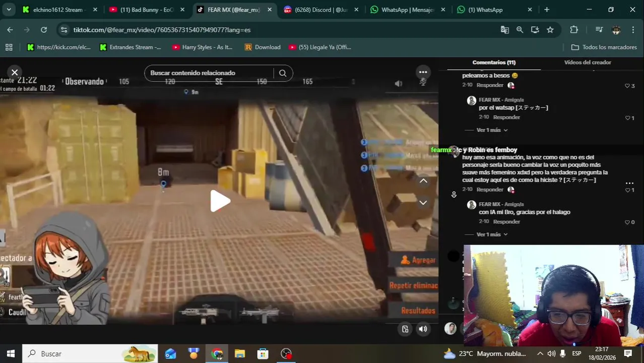Screen dimensions: 644x363
Task: Open the Download bookmark
Action: (x=263, y=47)
